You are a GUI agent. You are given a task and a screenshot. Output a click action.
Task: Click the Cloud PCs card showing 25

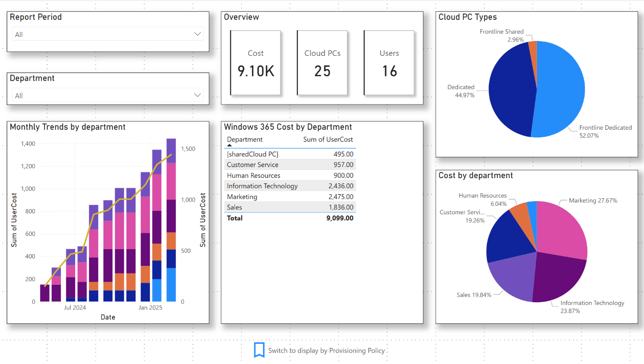(x=322, y=63)
